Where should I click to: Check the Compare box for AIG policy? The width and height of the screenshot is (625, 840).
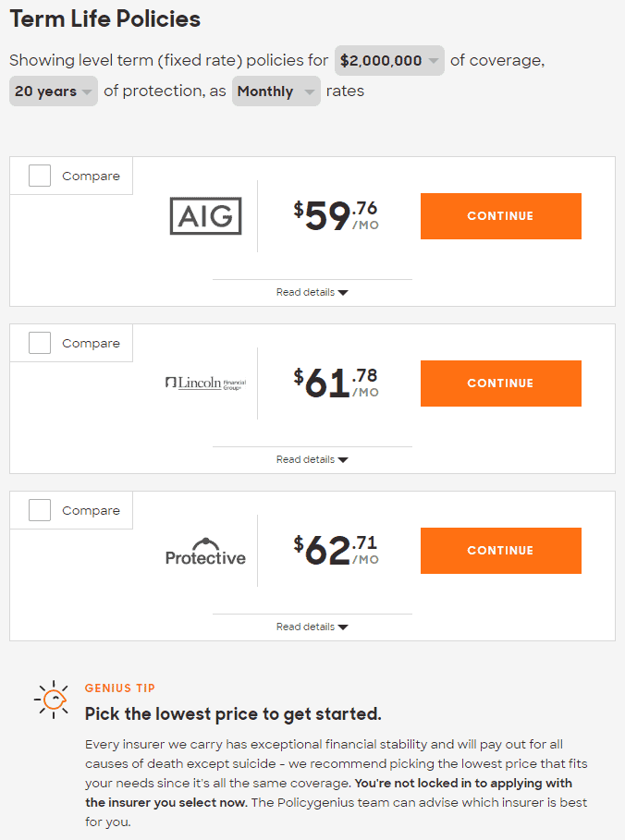click(40, 176)
